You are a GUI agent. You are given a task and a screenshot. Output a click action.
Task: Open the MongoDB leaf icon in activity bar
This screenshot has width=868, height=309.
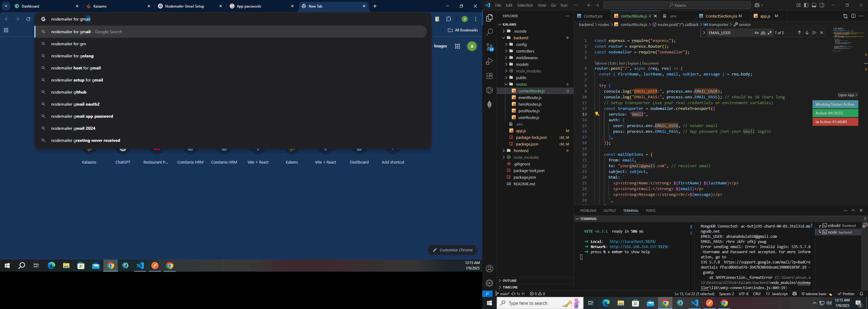(x=489, y=105)
